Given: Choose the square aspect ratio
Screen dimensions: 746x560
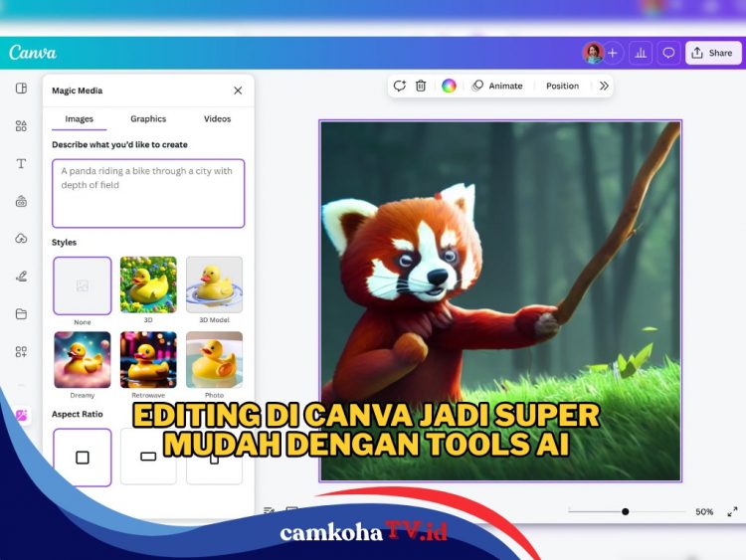Looking at the screenshot, I should click(83, 458).
